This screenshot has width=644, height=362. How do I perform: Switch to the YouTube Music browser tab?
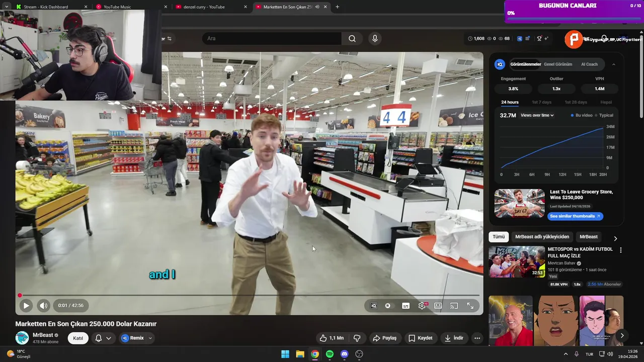tap(131, 7)
